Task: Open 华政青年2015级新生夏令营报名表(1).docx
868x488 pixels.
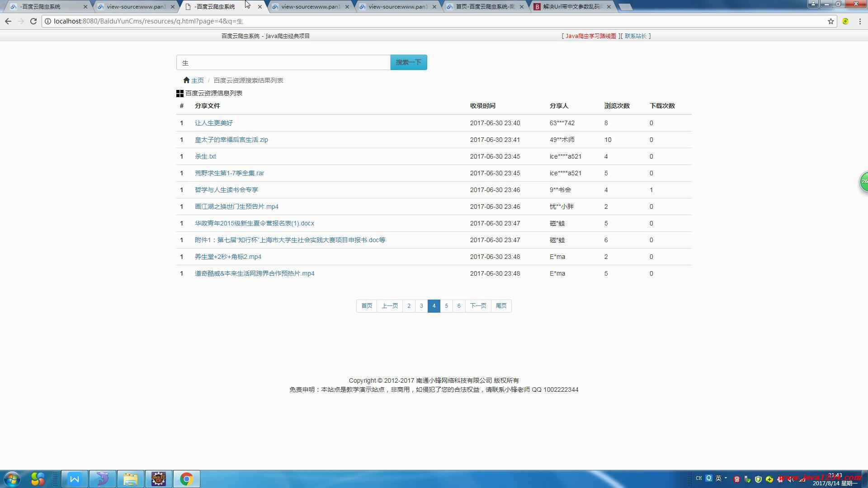Action: (x=255, y=223)
